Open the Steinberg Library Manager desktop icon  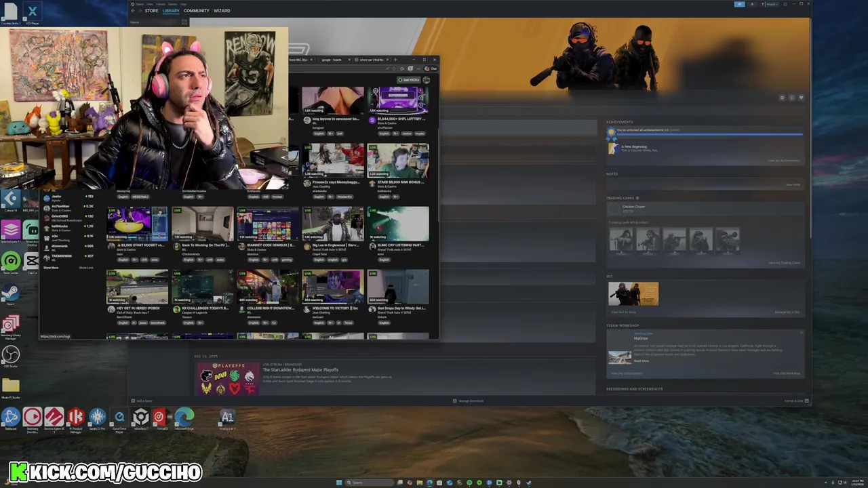pyautogui.click(x=10, y=326)
